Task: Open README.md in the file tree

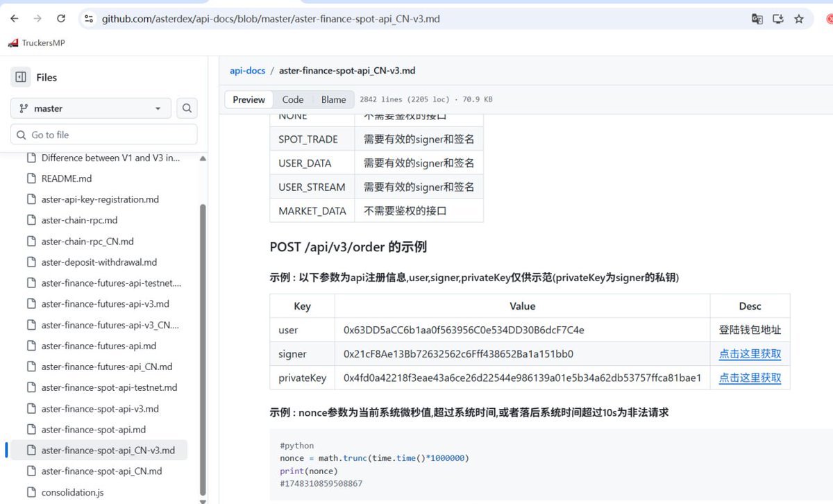Action: (x=67, y=178)
